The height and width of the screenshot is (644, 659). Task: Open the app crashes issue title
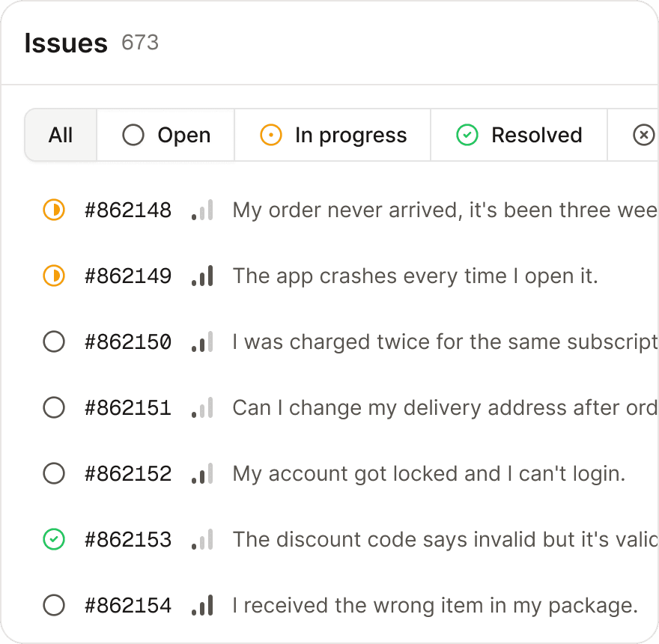[415, 276]
